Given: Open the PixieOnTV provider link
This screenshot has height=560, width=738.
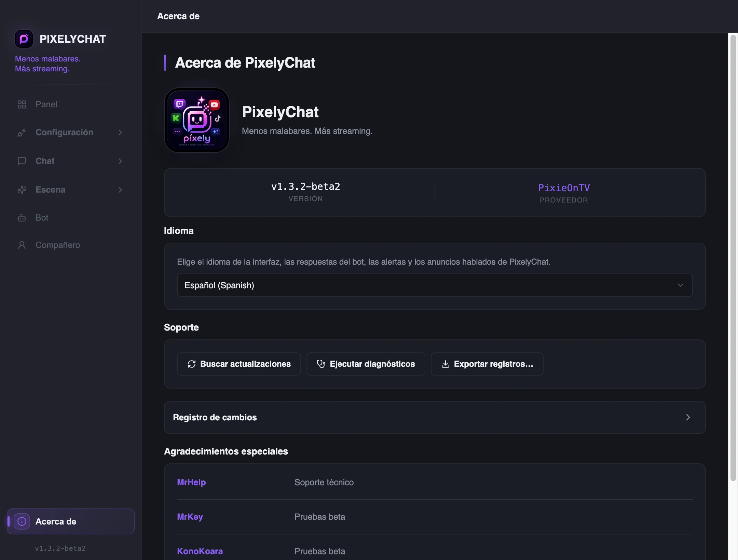Looking at the screenshot, I should [564, 188].
